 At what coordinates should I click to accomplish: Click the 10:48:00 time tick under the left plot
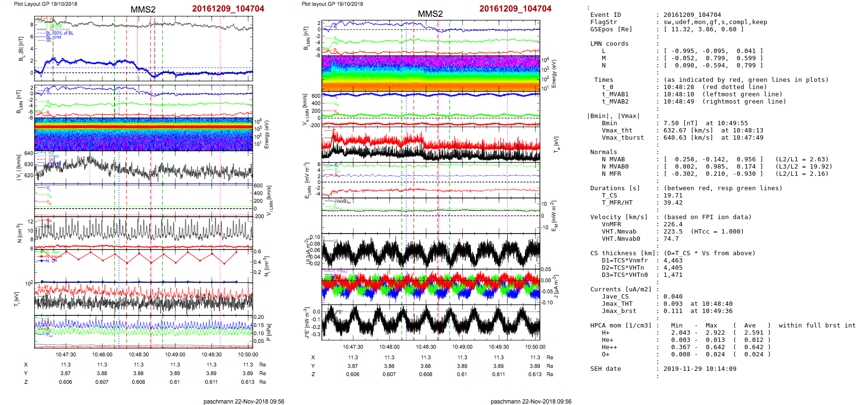tap(102, 354)
